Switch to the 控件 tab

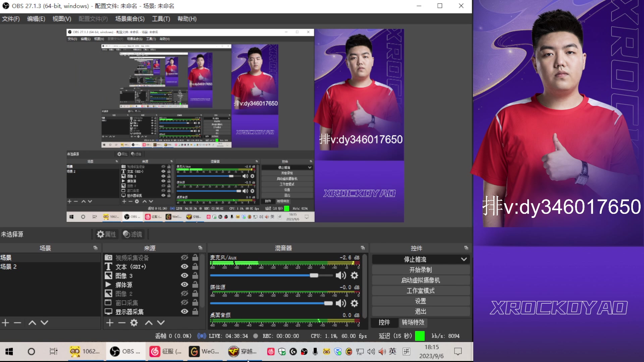[384, 322]
